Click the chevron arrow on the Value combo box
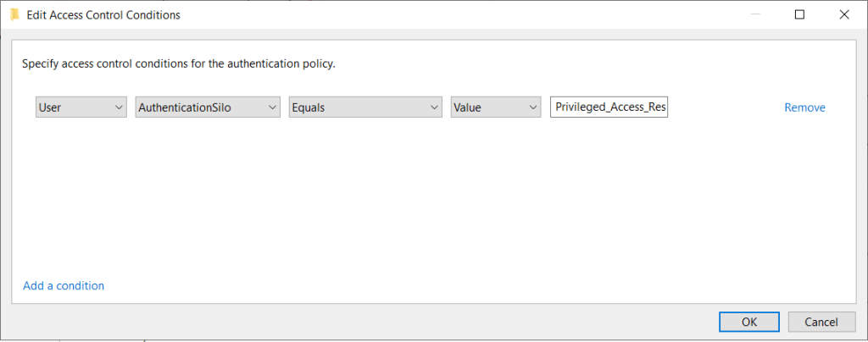Image resolution: width=868 pixels, height=342 pixels. coord(531,108)
